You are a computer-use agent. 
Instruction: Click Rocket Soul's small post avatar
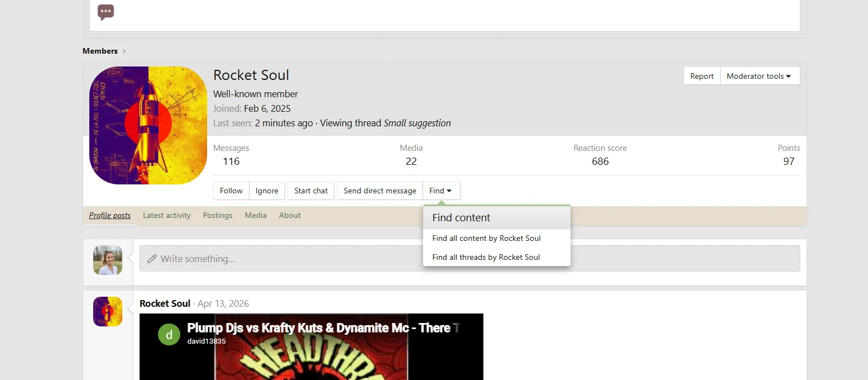108,311
